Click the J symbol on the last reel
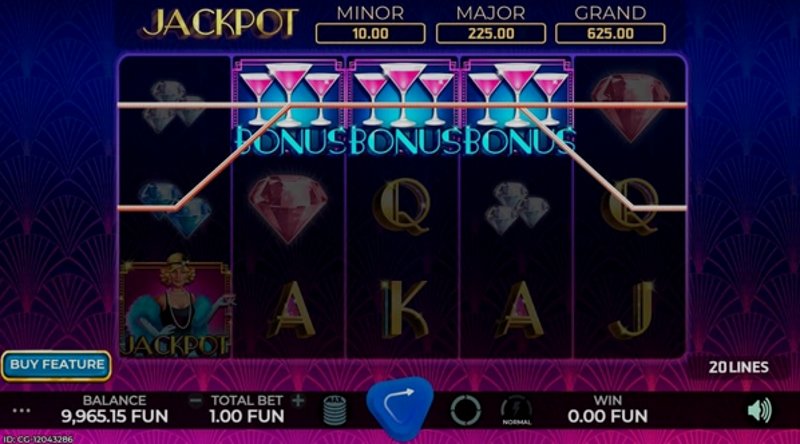This screenshot has width=800, height=444. 632,309
